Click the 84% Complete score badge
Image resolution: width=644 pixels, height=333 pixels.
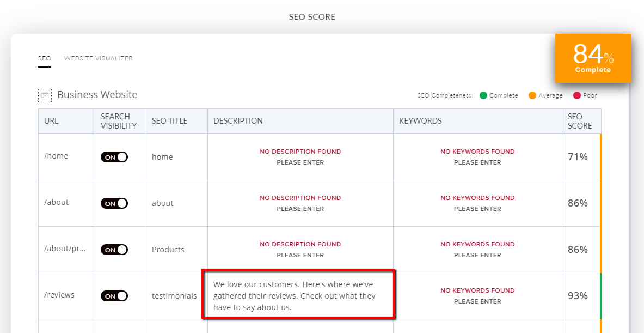593,58
